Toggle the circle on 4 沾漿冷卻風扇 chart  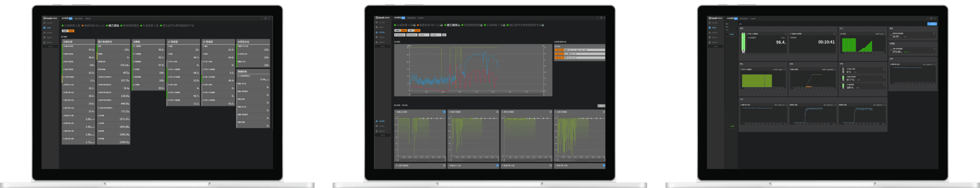(x=604, y=112)
